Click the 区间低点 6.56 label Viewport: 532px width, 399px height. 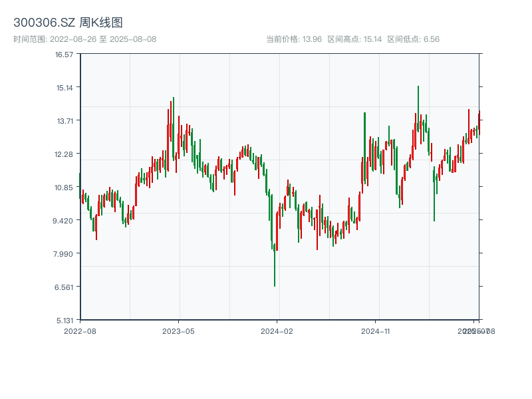click(x=413, y=39)
